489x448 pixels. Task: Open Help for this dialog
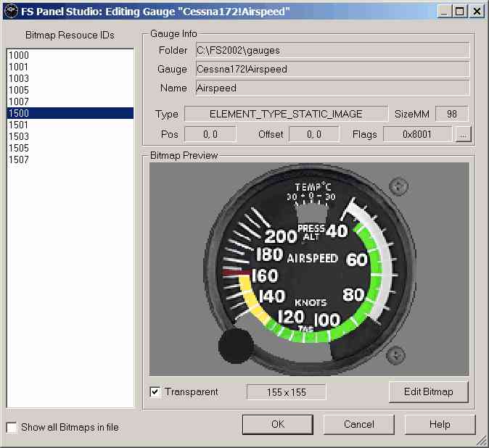(x=440, y=424)
